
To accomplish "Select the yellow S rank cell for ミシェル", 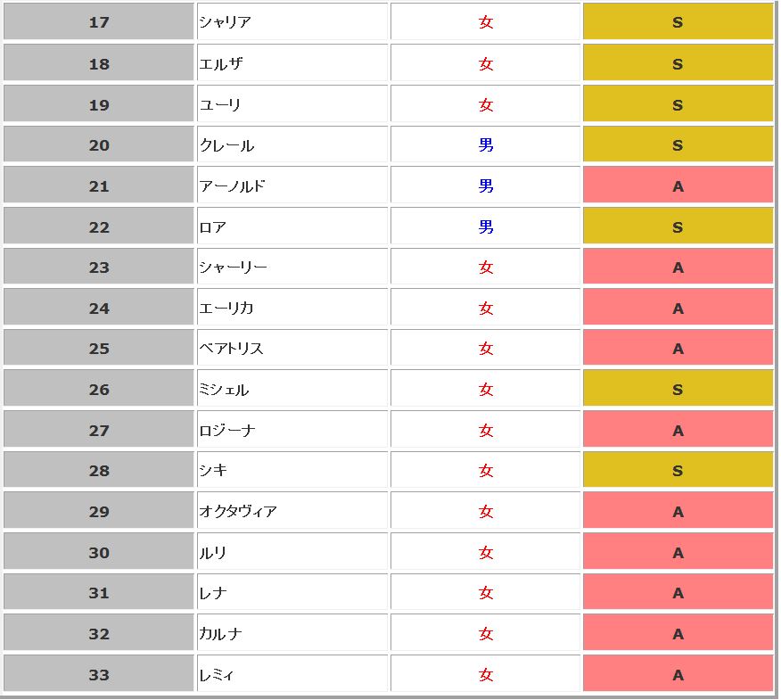I will coord(678,389).
